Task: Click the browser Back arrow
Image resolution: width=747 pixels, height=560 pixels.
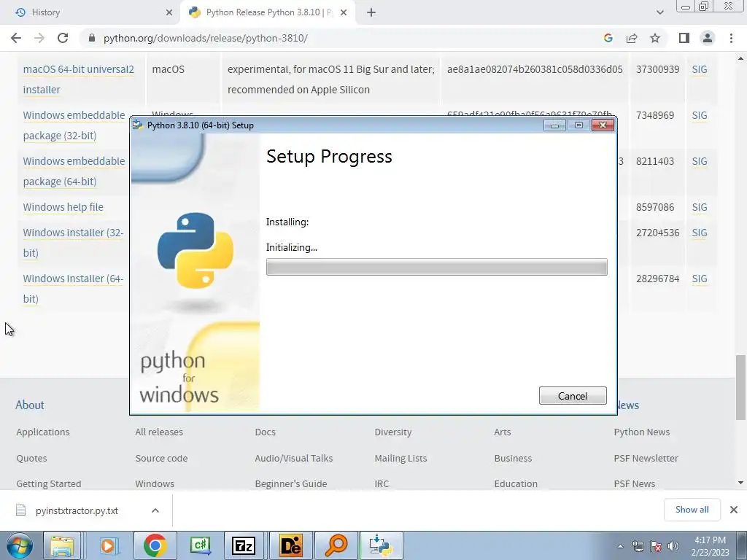Action: point(16,38)
